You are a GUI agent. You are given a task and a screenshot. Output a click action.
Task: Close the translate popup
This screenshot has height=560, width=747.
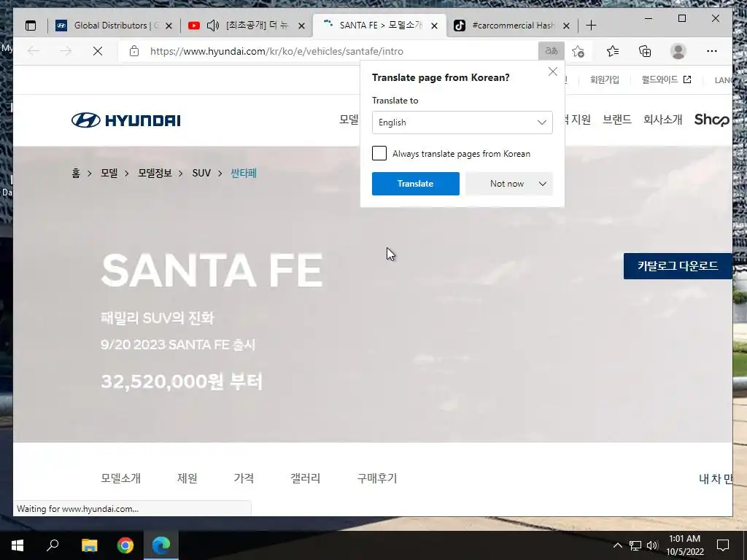point(553,71)
